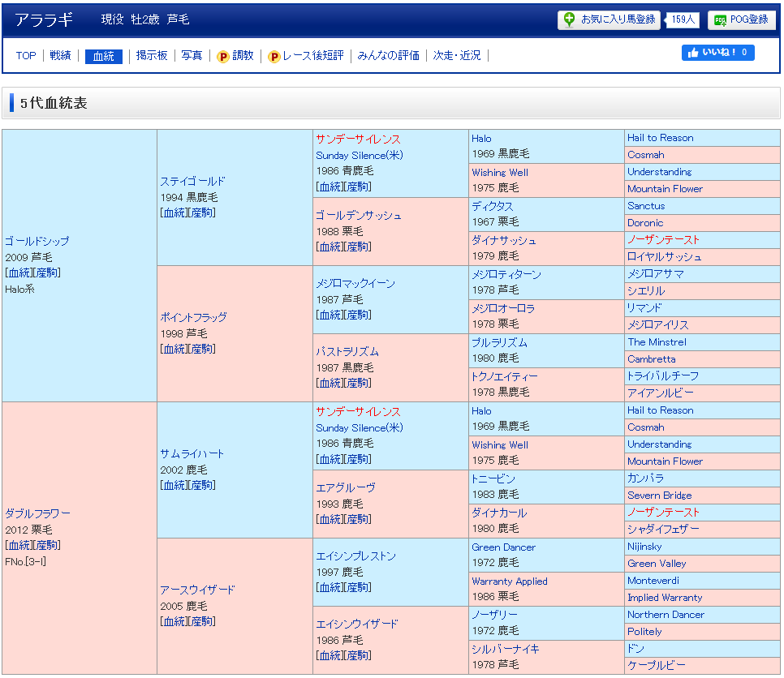Open the 掲示板 tab
The width and height of the screenshot is (784, 678).
152,55
